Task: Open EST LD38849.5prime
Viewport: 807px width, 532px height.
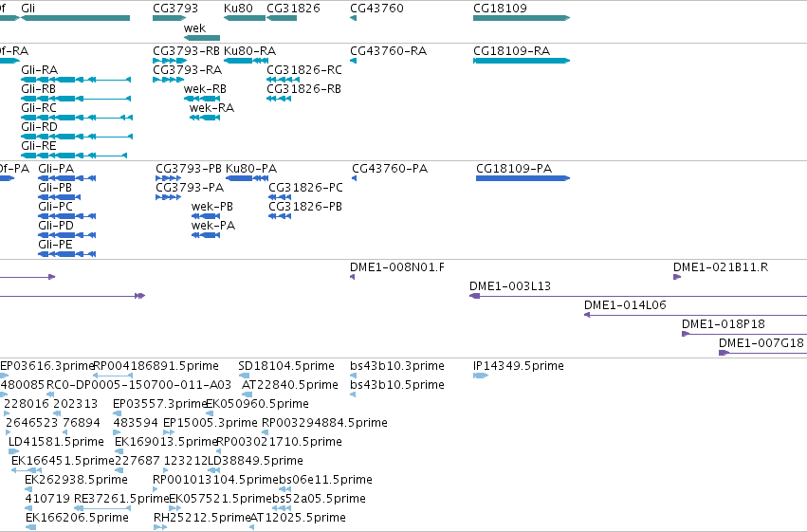Action: click(x=213, y=470)
